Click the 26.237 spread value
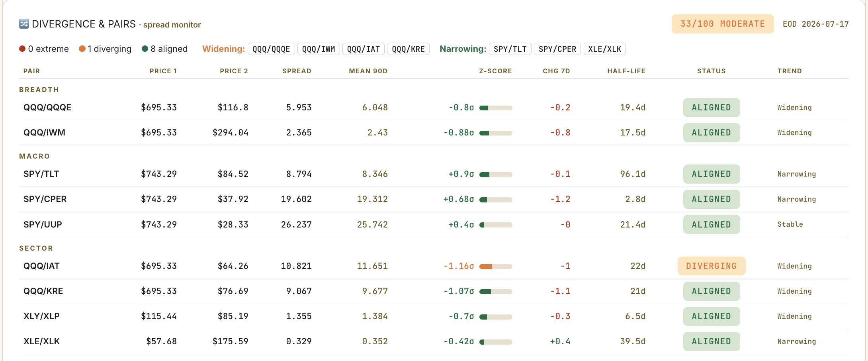Screen dimensions: 868x361 click(x=296, y=225)
